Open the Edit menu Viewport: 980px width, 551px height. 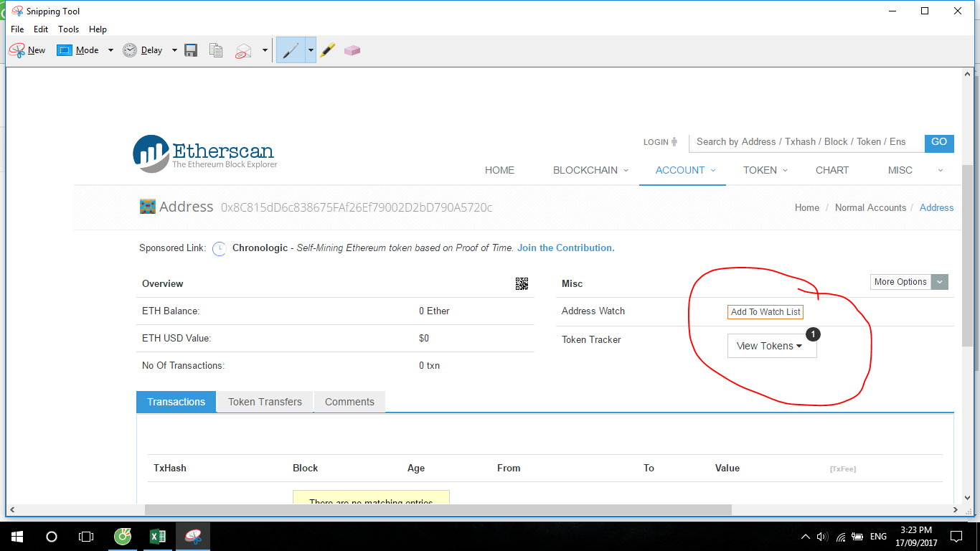click(41, 29)
